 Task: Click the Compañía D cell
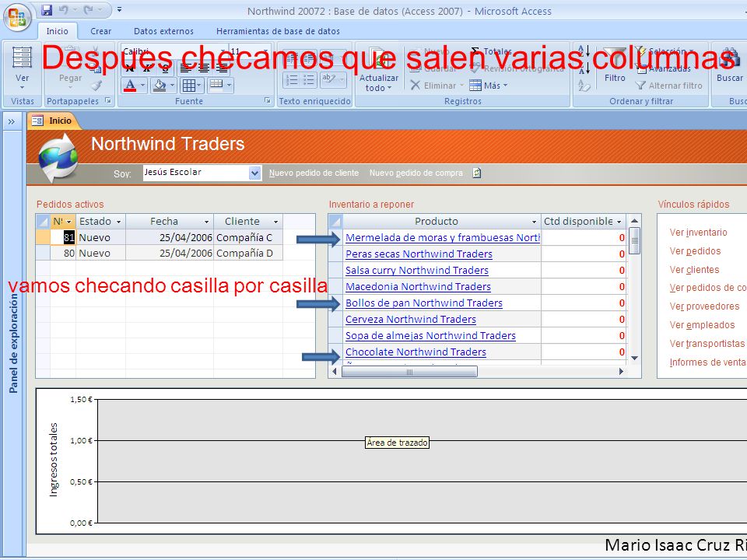tap(249, 254)
